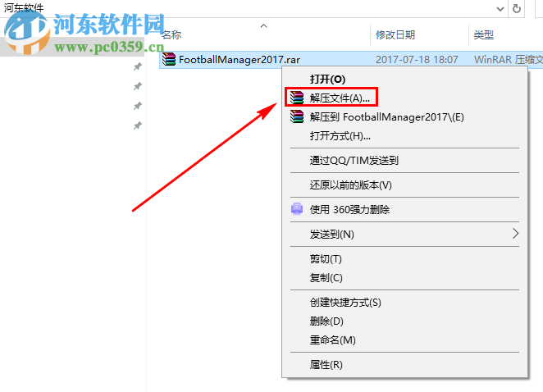543x392 pixels.
Task: Click the date 2017-07-18 18:07 cell
Action: click(x=417, y=60)
